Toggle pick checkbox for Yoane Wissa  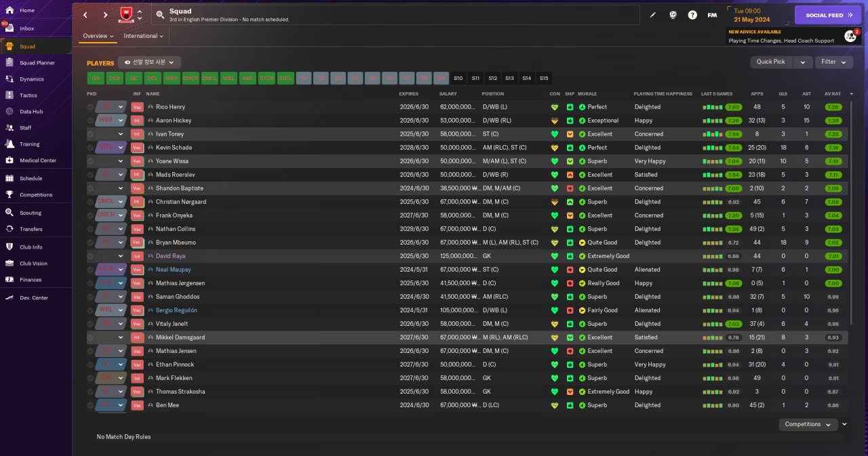pyautogui.click(x=91, y=161)
